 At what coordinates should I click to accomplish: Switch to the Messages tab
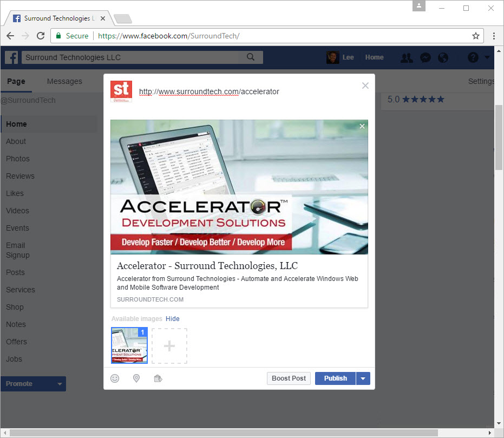[64, 81]
